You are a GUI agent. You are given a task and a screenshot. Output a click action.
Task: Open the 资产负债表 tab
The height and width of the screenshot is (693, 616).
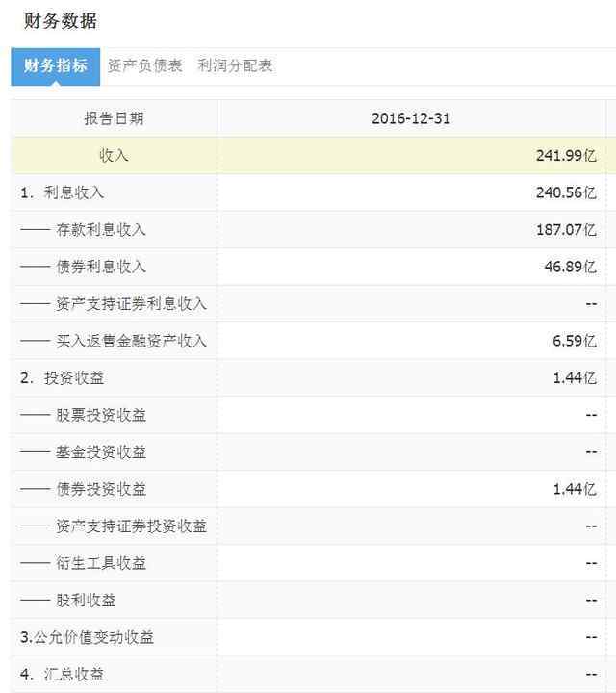pyautogui.click(x=145, y=65)
